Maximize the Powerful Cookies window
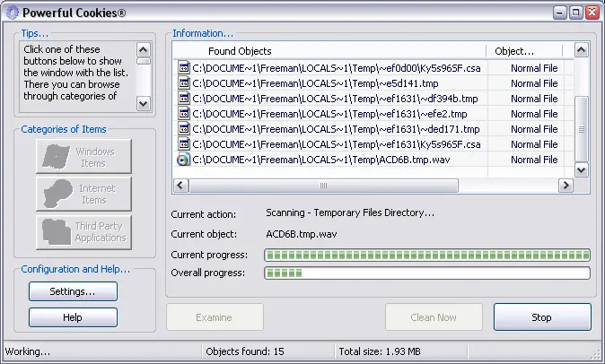The width and height of the screenshot is (605, 364). 575,13
